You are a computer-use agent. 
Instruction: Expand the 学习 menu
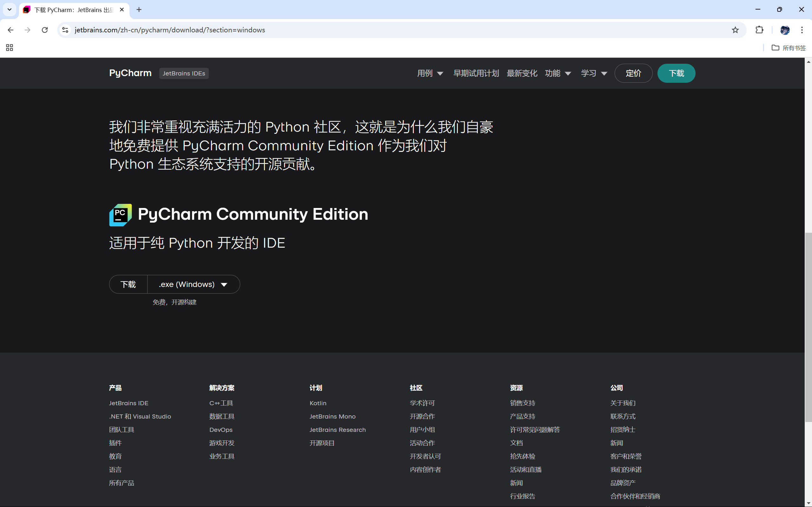(x=594, y=73)
